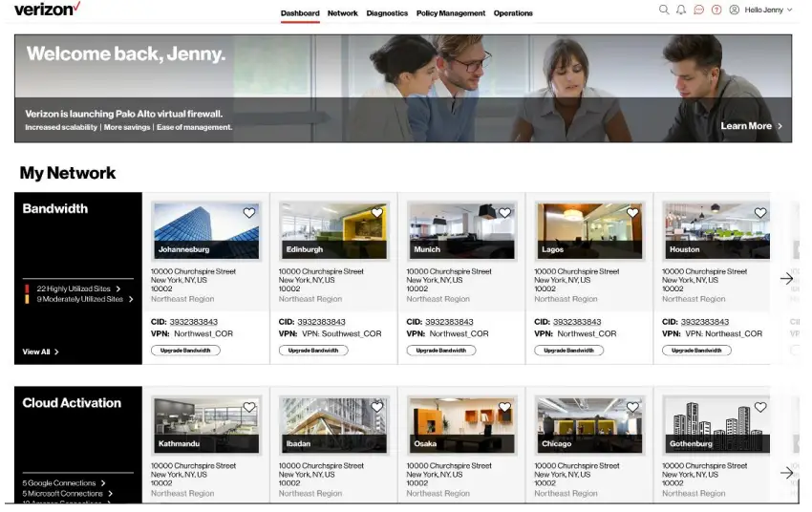Open the Hello Jenny account dropdown
This screenshot has width=812, height=512.
coord(768,10)
